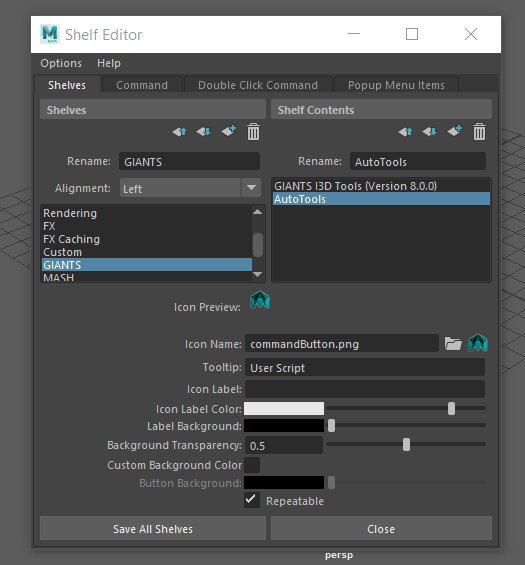Select GIANTS I3D Tools (Version 8.0.0) item
The height and width of the screenshot is (565, 525).
point(381,186)
